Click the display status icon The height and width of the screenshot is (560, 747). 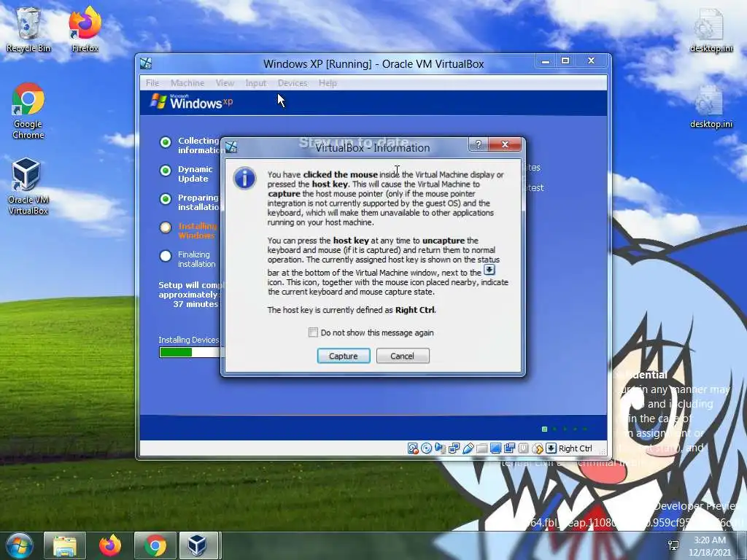click(x=495, y=448)
